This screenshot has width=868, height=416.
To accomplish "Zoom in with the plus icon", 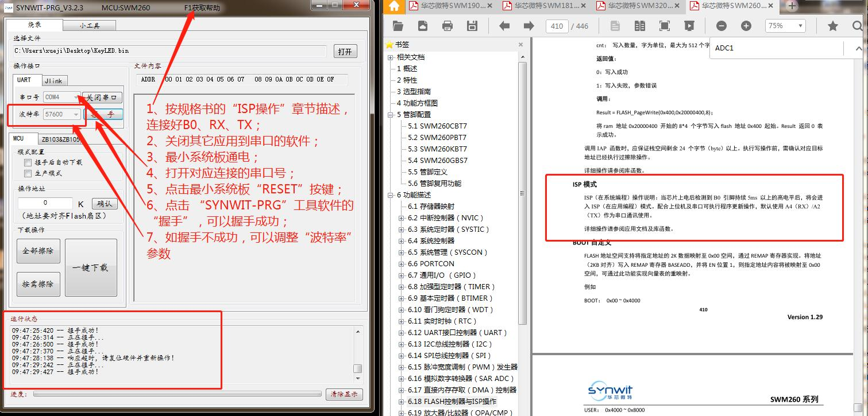I will [746, 26].
